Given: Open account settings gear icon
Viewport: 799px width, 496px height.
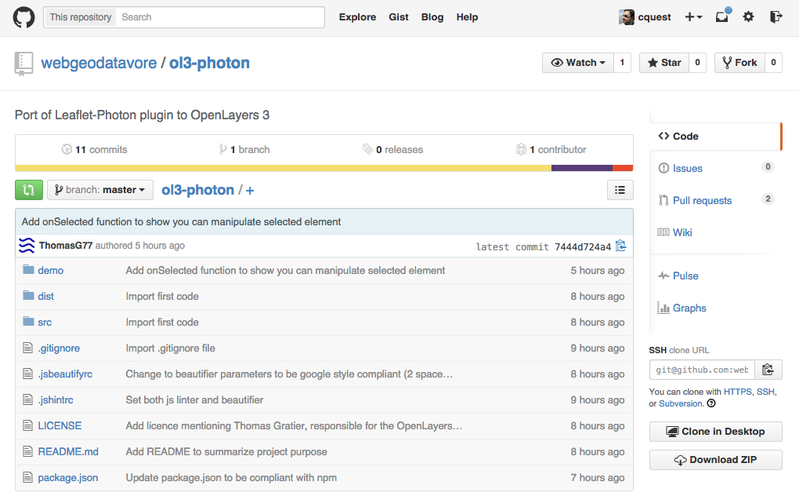Looking at the screenshot, I should [x=748, y=17].
